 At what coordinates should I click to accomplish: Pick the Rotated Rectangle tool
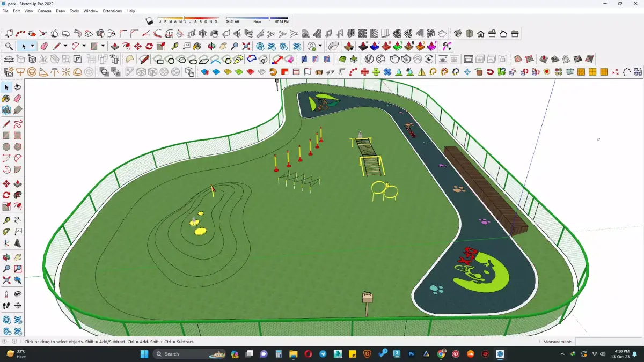[18, 136]
